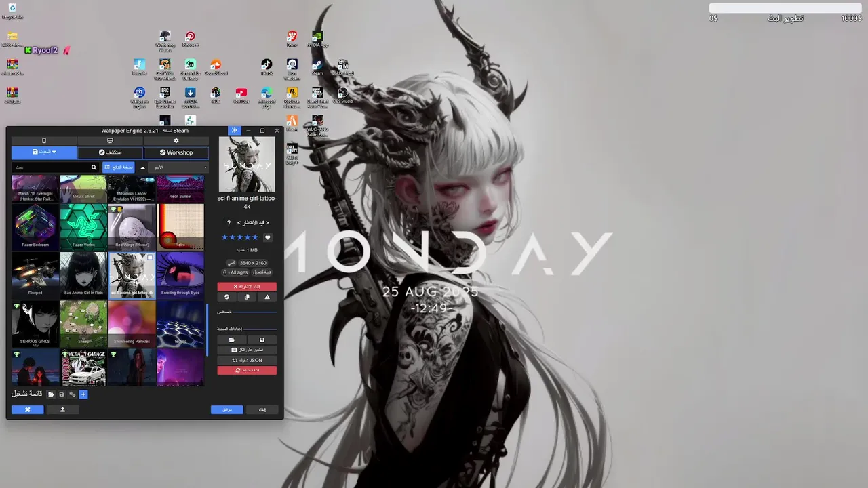The height and width of the screenshot is (488, 868).
Task: Open the sort-by name dropdown
Action: click(x=179, y=167)
